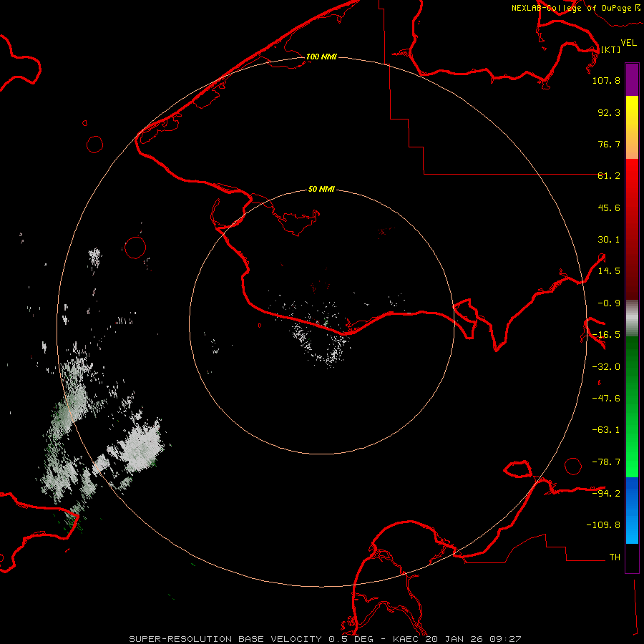
Task: Click the 76.7 velocity scale value
Action: [609, 145]
